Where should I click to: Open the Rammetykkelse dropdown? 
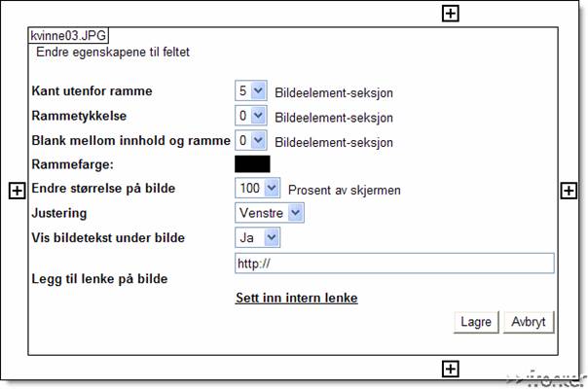[251, 116]
